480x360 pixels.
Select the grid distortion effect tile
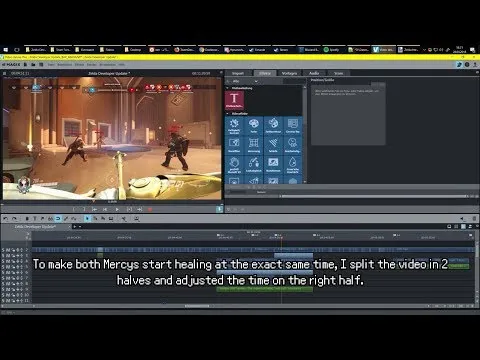pos(254,145)
